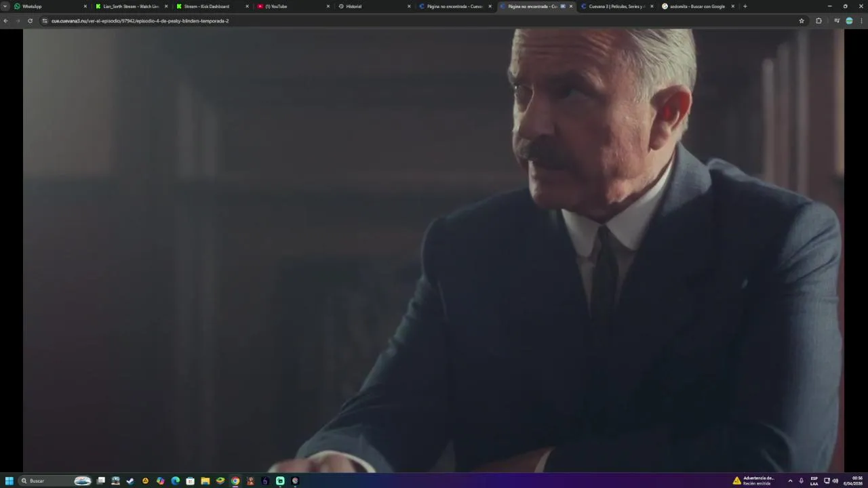Open the Chrome profile avatar
The image size is (868, 488).
click(849, 21)
